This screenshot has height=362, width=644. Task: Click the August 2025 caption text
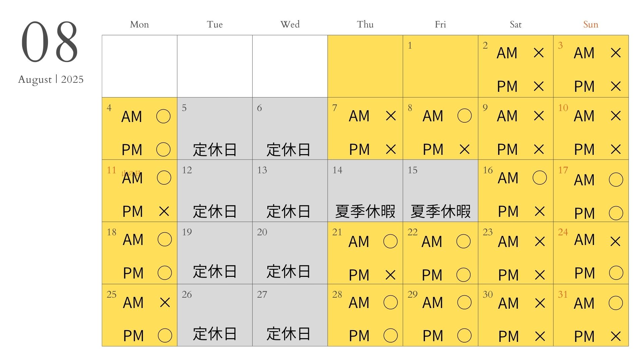pos(51,79)
